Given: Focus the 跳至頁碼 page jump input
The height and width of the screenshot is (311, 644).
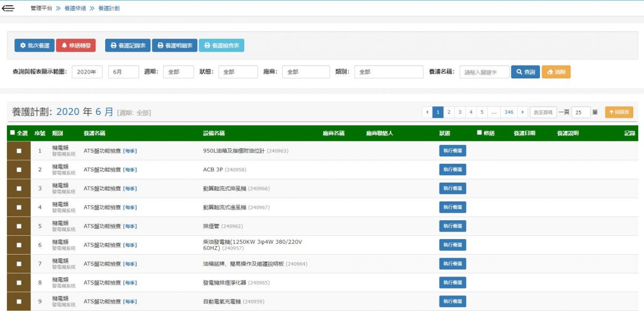Looking at the screenshot, I should (543, 112).
